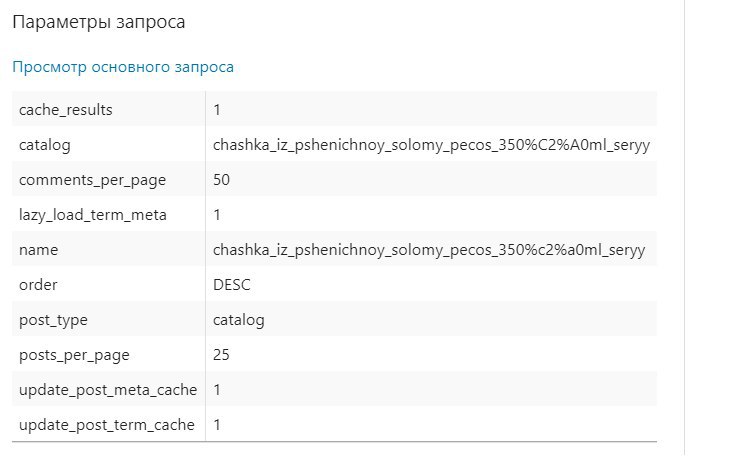Select the comments_per_page parameter name

pos(93,180)
